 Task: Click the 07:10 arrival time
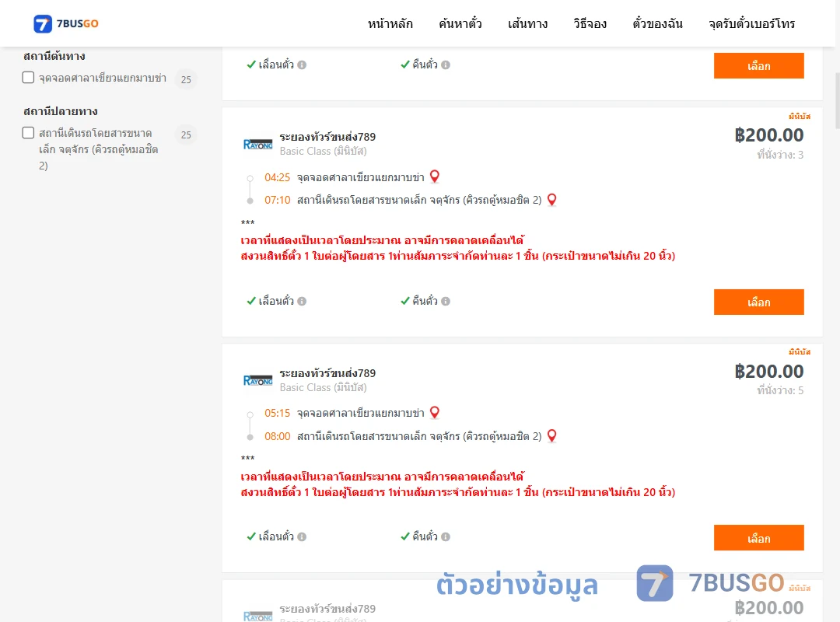tap(277, 201)
